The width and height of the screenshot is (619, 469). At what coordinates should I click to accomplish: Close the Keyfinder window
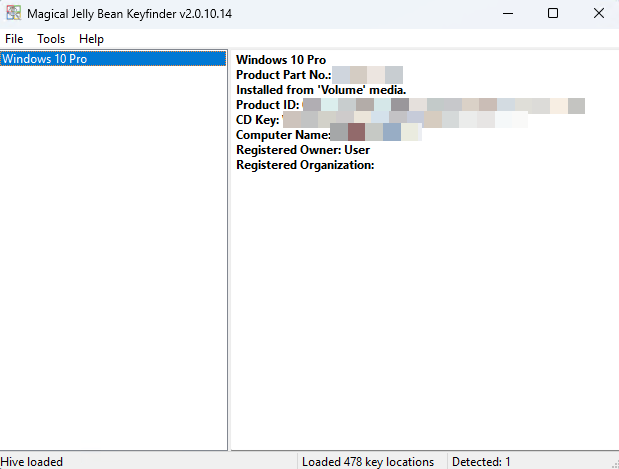[598, 13]
